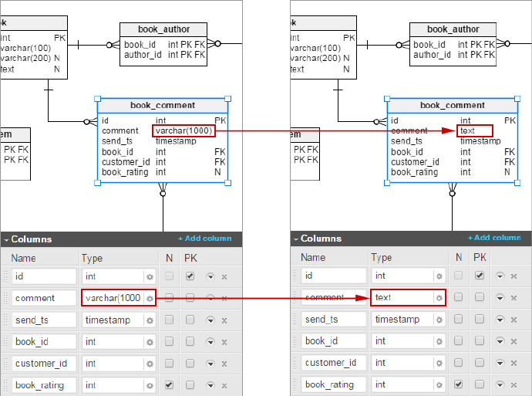This screenshot has height=396, width=532.
Task: Edit the book_rating name field, left panel
Action: click(x=44, y=385)
